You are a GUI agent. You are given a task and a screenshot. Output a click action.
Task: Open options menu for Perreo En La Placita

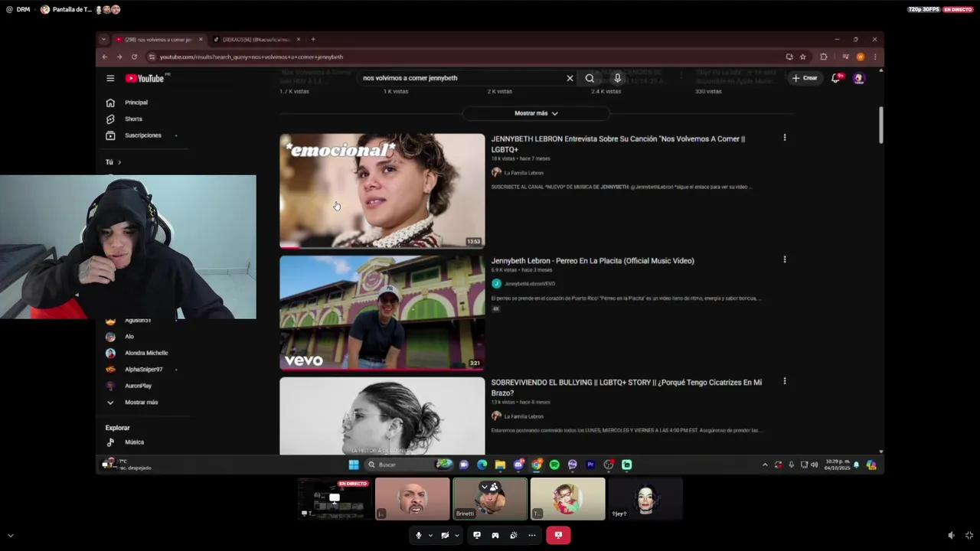(x=784, y=259)
